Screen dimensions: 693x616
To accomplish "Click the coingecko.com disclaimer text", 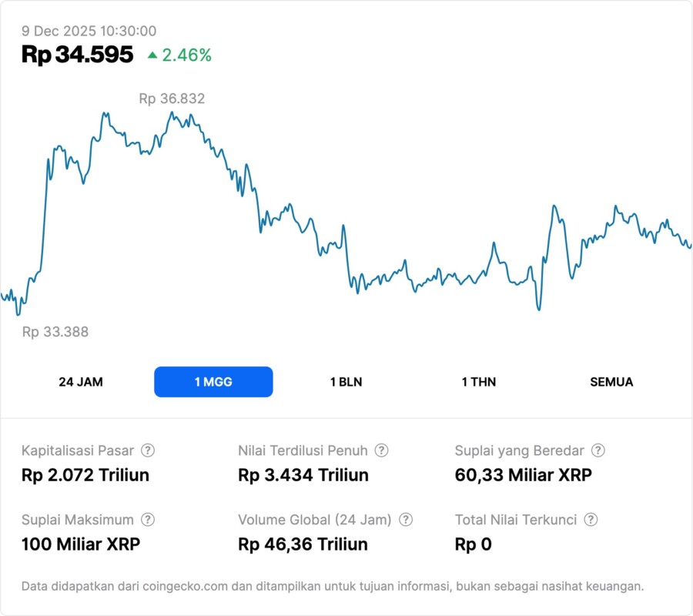I will (333, 586).
